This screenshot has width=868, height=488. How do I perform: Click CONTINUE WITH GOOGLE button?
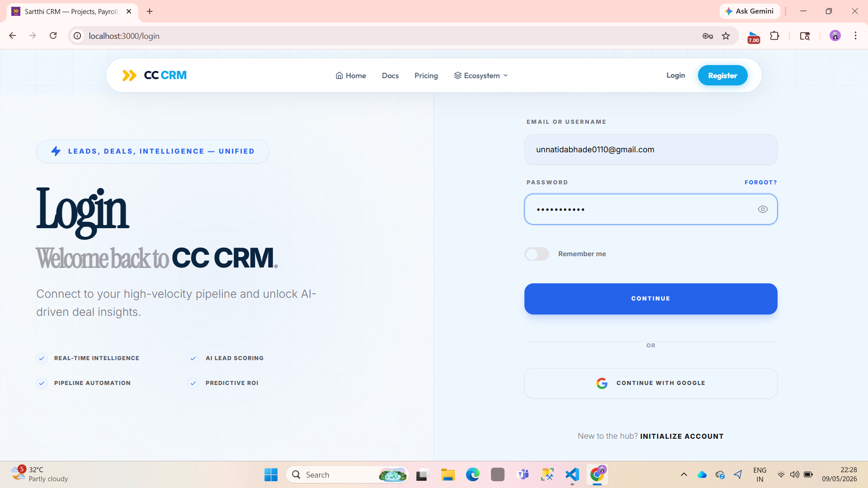pyautogui.click(x=651, y=383)
